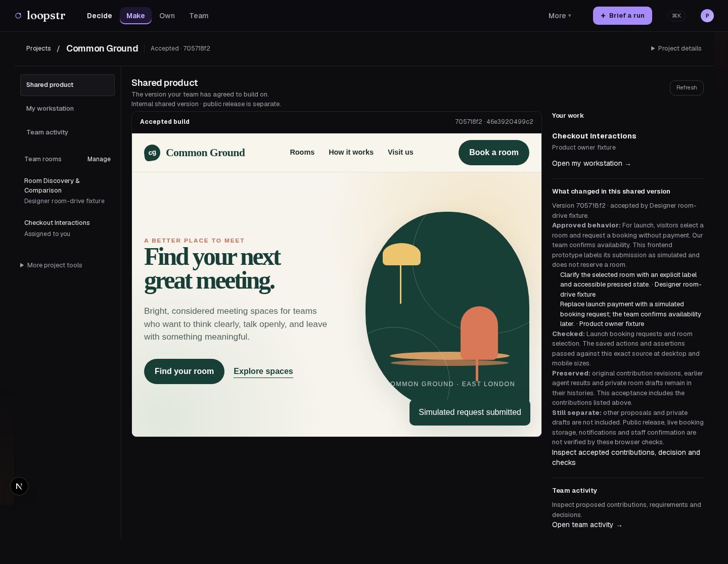The width and height of the screenshot is (728, 564).
Task: Click build hash 705718f2 · 46e3920499c2
Action: 494,122
